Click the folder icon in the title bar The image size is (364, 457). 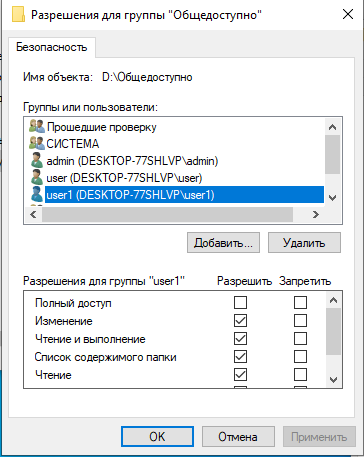(x=18, y=15)
